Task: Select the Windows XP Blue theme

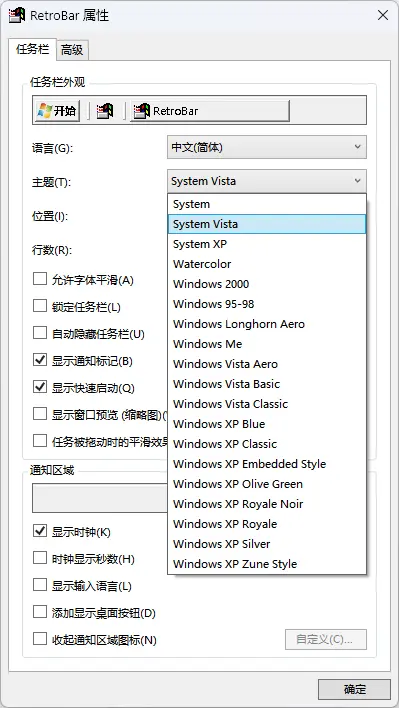Action: click(267, 424)
